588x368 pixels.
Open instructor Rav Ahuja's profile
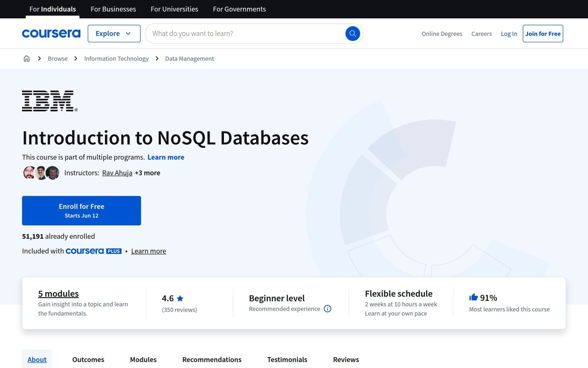pos(117,173)
